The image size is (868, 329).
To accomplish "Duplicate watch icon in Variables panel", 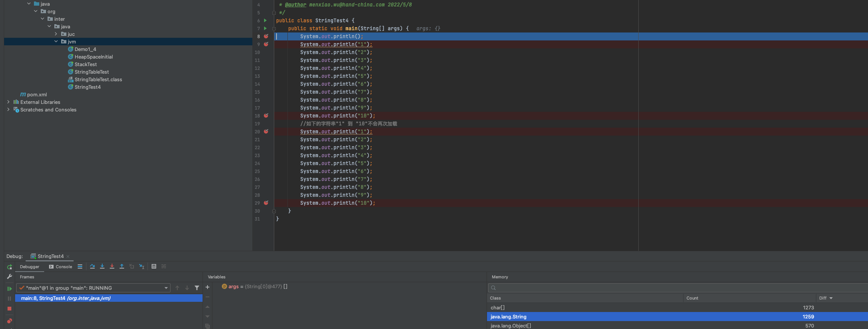I will pyautogui.click(x=207, y=326).
